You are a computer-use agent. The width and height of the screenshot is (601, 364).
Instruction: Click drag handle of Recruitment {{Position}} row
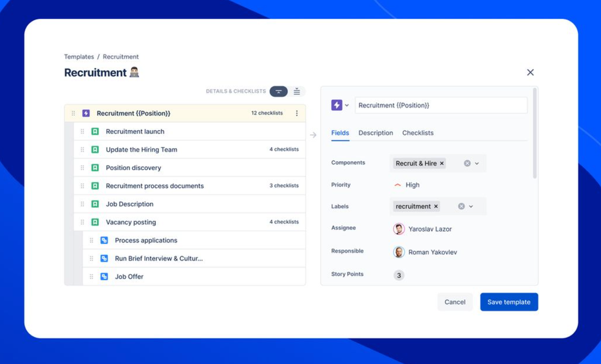click(x=73, y=113)
